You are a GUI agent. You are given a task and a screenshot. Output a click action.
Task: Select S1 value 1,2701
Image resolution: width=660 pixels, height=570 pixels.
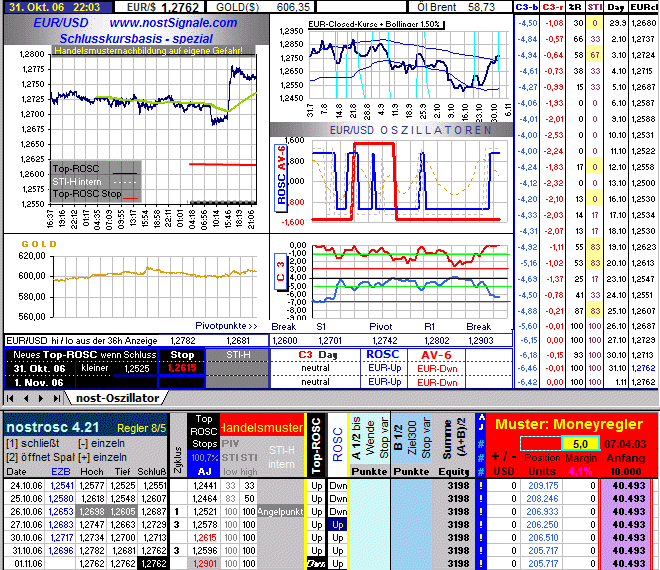tap(330, 341)
